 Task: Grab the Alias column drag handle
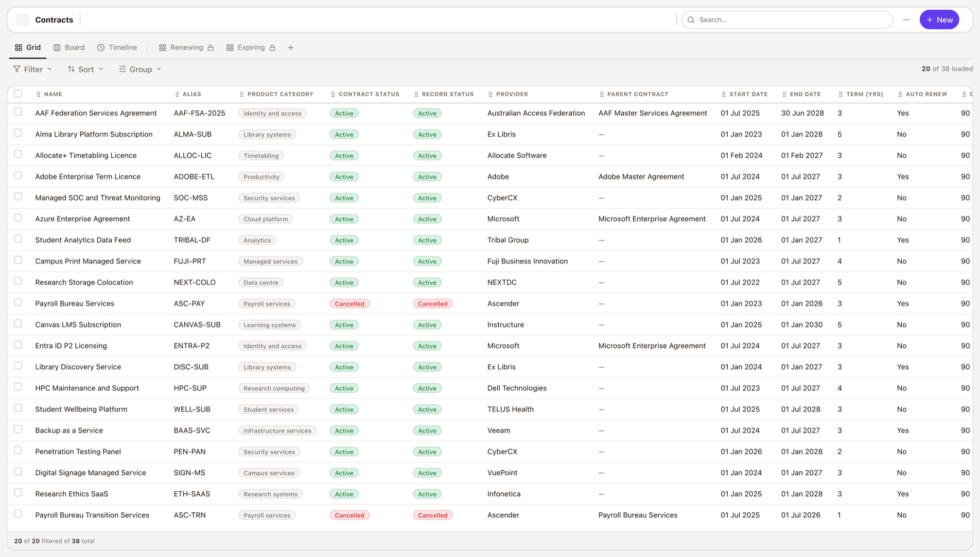(x=177, y=94)
